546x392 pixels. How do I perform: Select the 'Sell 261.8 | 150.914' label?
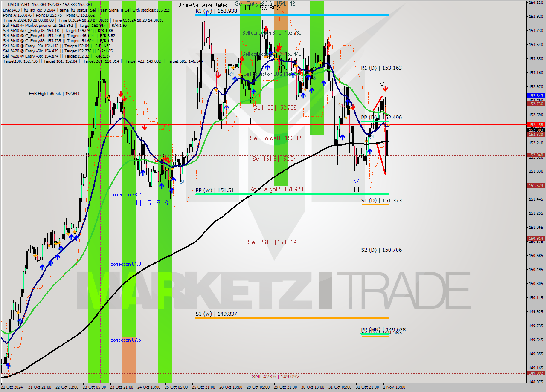[272, 242]
